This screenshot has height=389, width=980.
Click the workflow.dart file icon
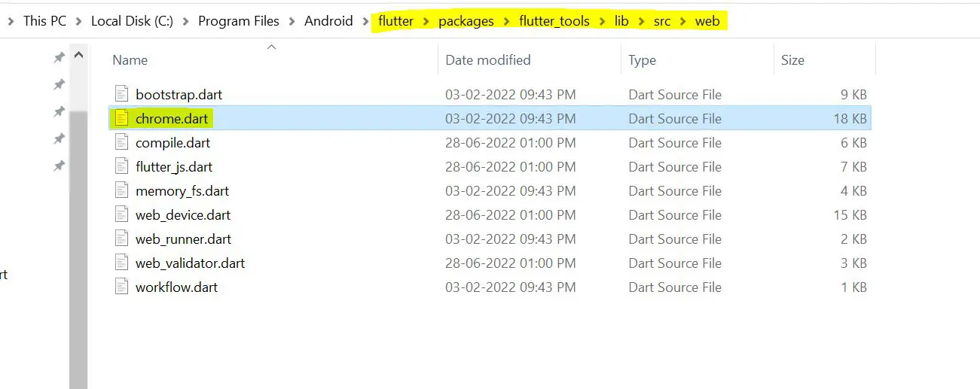tap(122, 287)
